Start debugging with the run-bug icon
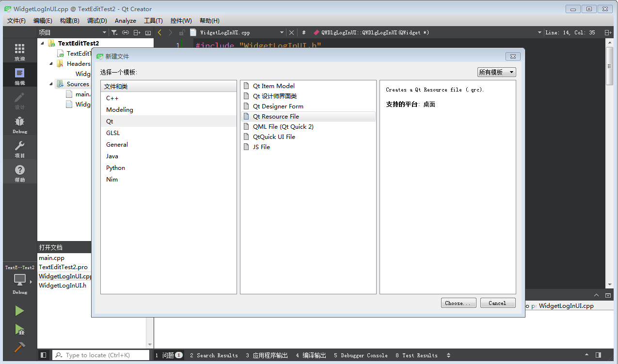 (x=19, y=330)
